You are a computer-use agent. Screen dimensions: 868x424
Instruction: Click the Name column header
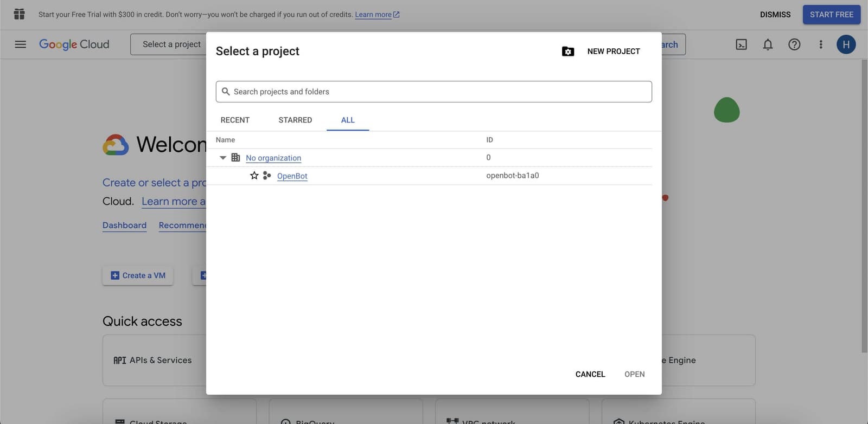pos(225,140)
